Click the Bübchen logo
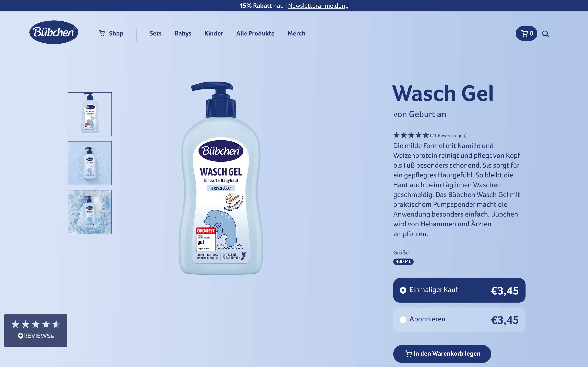This screenshot has height=367, width=588. click(54, 32)
